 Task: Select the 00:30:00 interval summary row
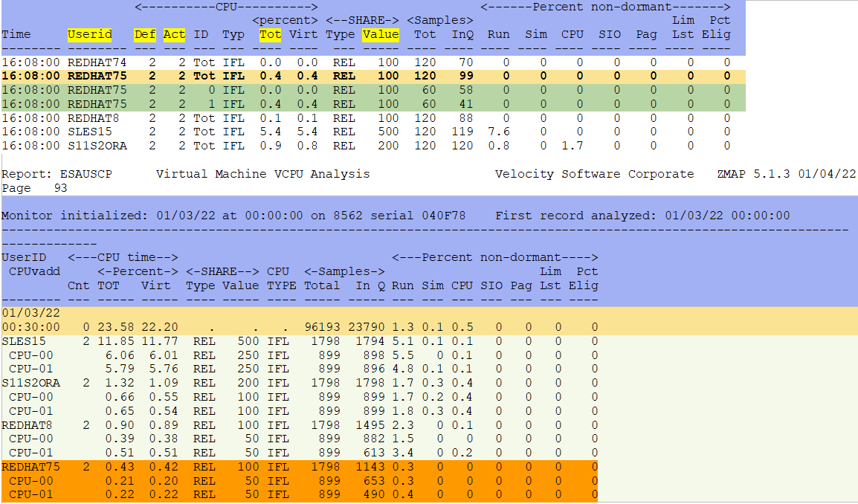pos(31,327)
